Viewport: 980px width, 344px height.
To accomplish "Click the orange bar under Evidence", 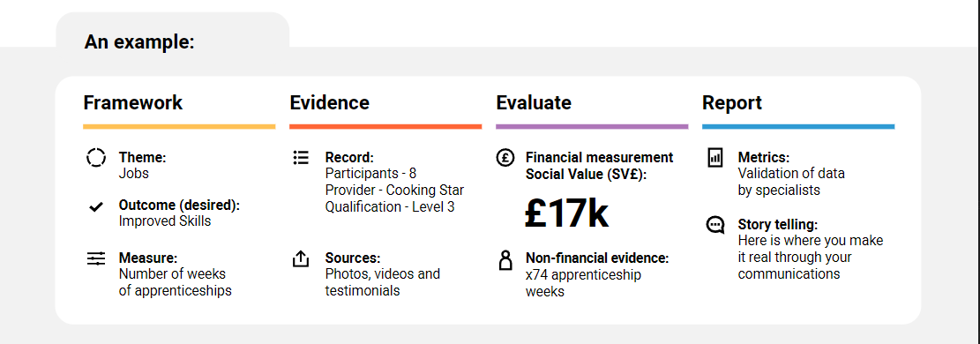I will point(385,126).
